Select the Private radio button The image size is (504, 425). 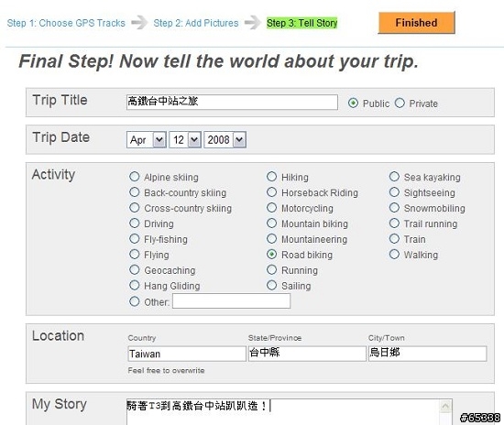400,104
